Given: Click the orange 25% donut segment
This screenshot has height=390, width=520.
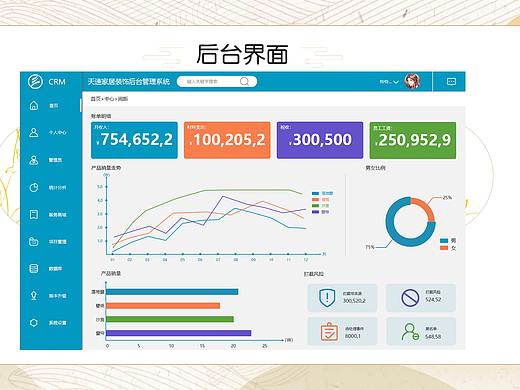Looking at the screenshot, I should (x=426, y=207).
